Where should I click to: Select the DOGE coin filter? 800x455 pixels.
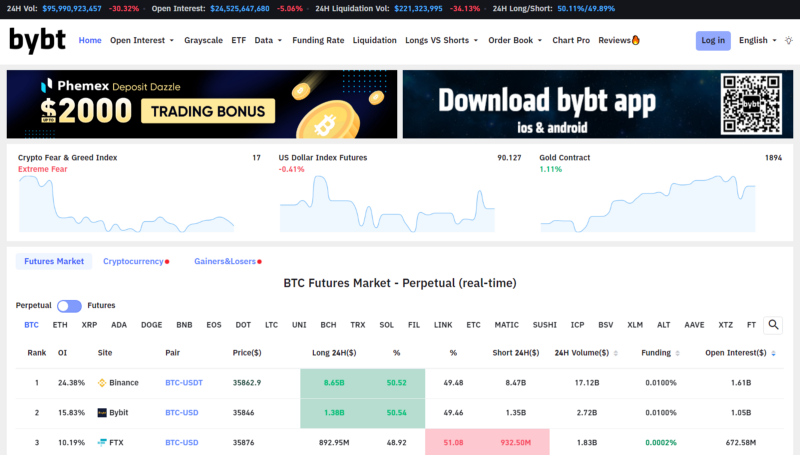(x=152, y=325)
